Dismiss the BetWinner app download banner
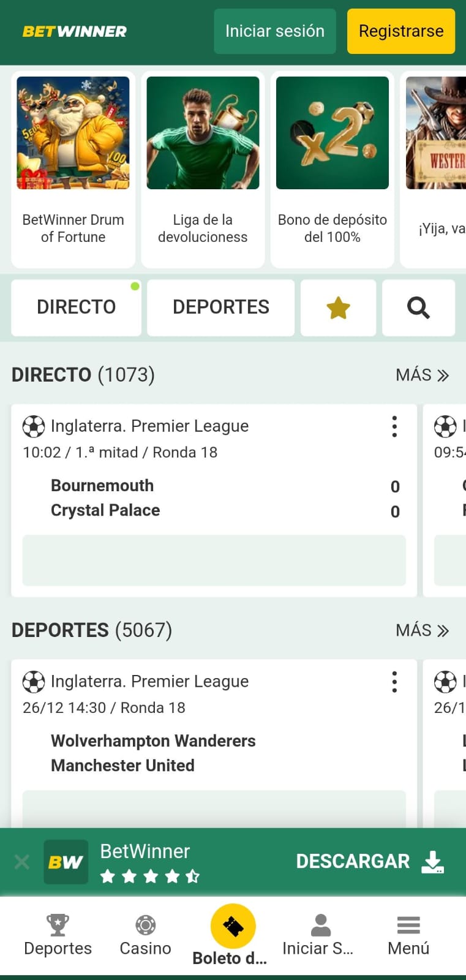This screenshot has height=980, width=466. coord(22,862)
